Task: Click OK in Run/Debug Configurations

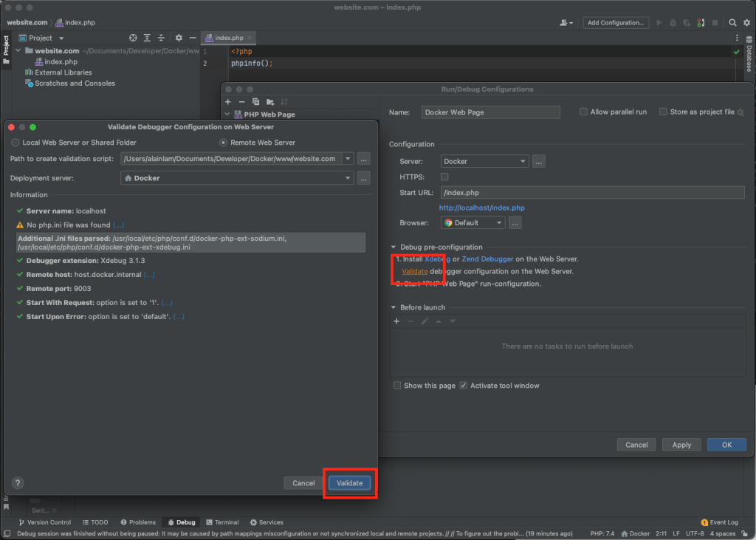Action: click(726, 445)
